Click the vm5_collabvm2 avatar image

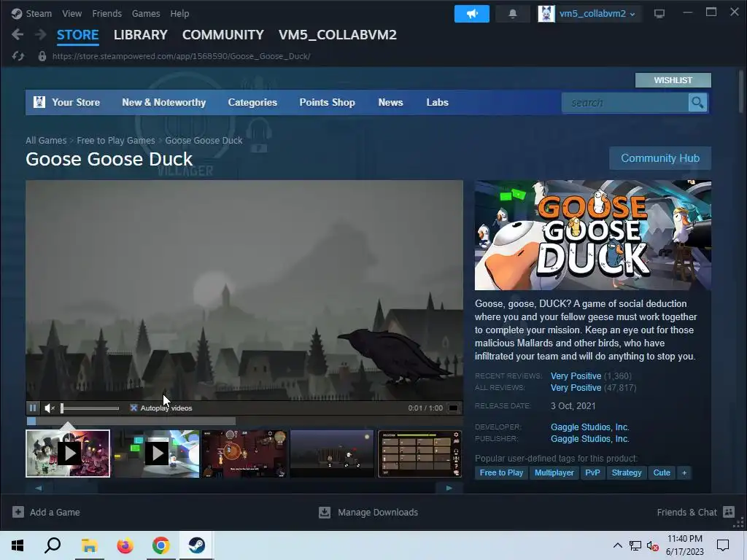[546, 13]
